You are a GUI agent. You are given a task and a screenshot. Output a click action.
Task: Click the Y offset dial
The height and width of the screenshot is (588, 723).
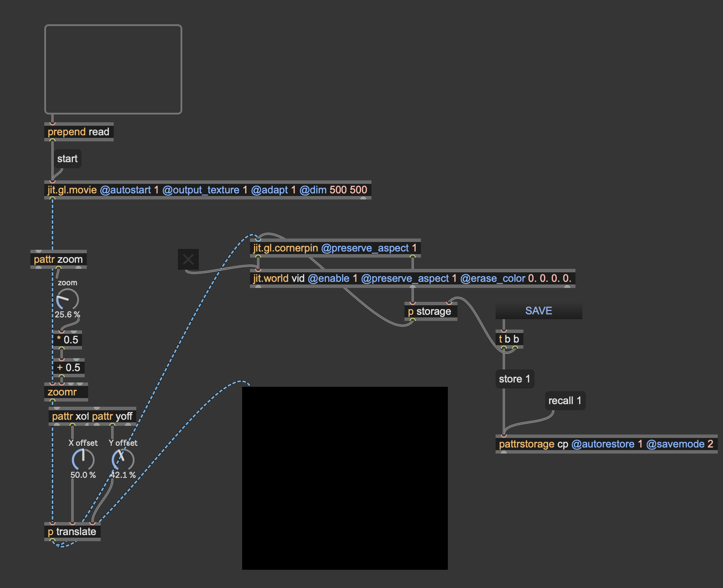(123, 460)
